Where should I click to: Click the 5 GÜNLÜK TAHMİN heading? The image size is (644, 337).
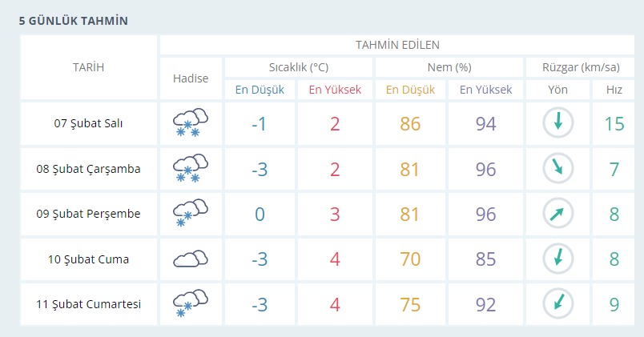tap(74, 21)
